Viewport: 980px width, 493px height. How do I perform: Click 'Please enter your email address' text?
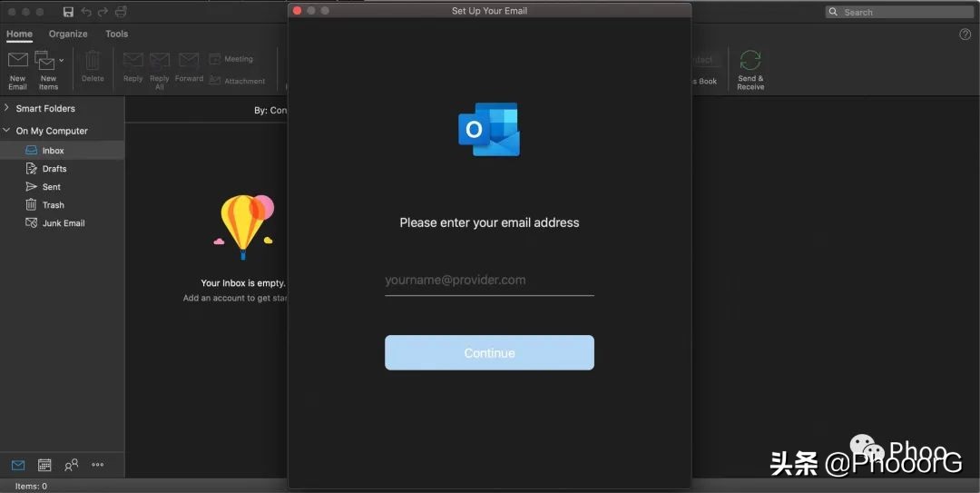(x=489, y=222)
